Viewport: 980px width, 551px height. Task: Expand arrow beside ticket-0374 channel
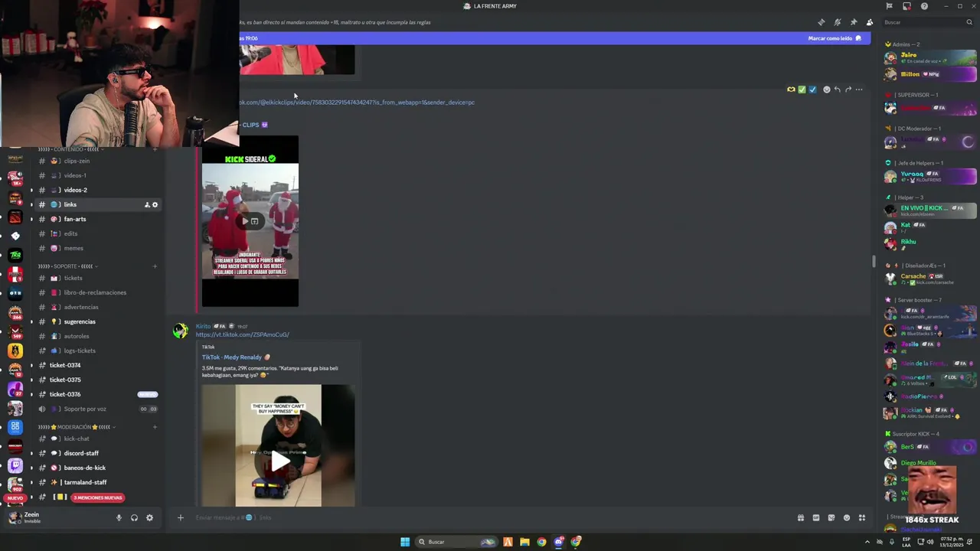point(31,366)
